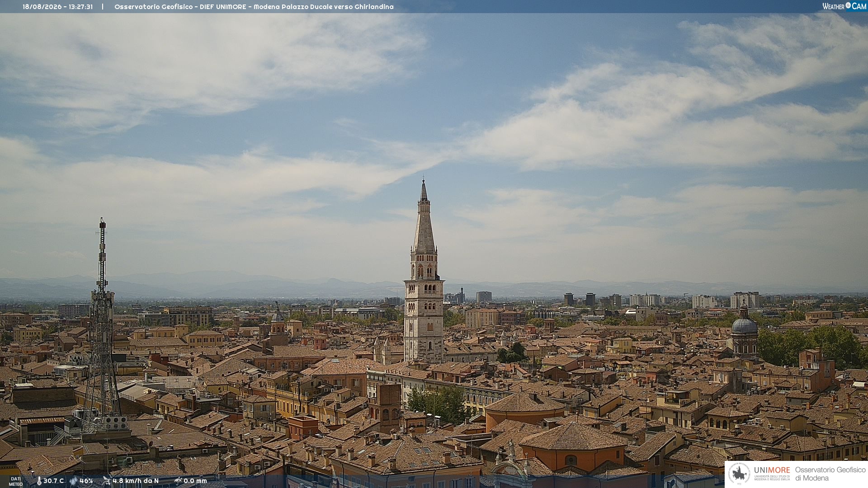The image size is (868, 488).
Task: Click the wind vane icon
Action: coord(106,481)
